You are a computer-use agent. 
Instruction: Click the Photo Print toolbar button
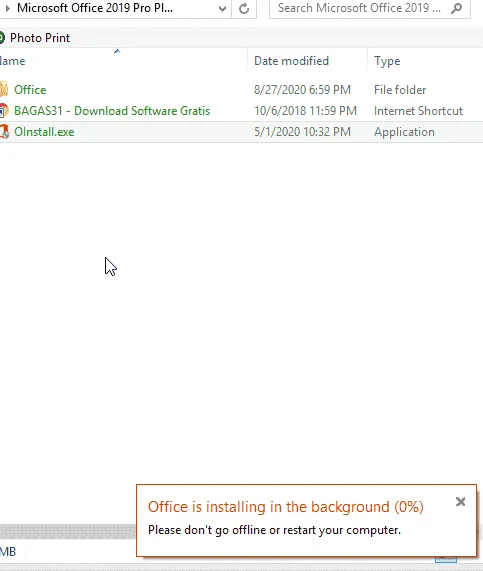pyautogui.click(x=35, y=38)
